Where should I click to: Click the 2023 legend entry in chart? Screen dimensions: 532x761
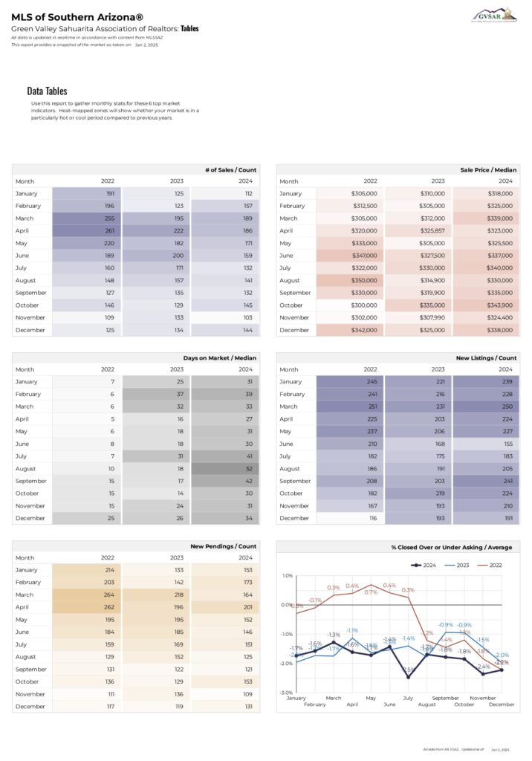[x=456, y=566]
